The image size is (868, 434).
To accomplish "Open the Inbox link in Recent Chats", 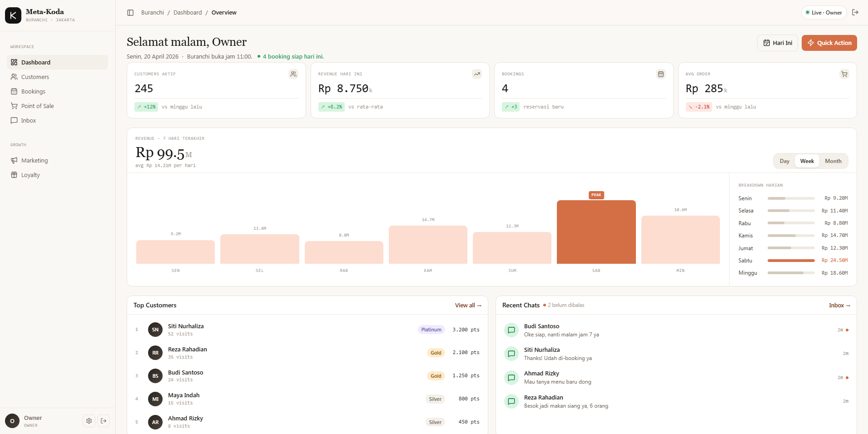I will click(x=839, y=306).
